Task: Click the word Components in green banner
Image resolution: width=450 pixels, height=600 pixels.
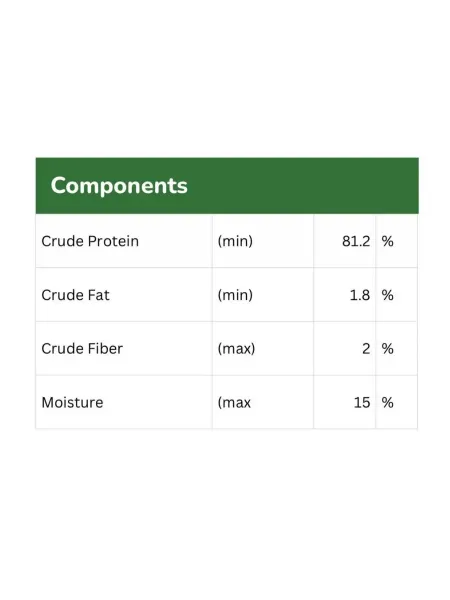Action: tap(119, 186)
